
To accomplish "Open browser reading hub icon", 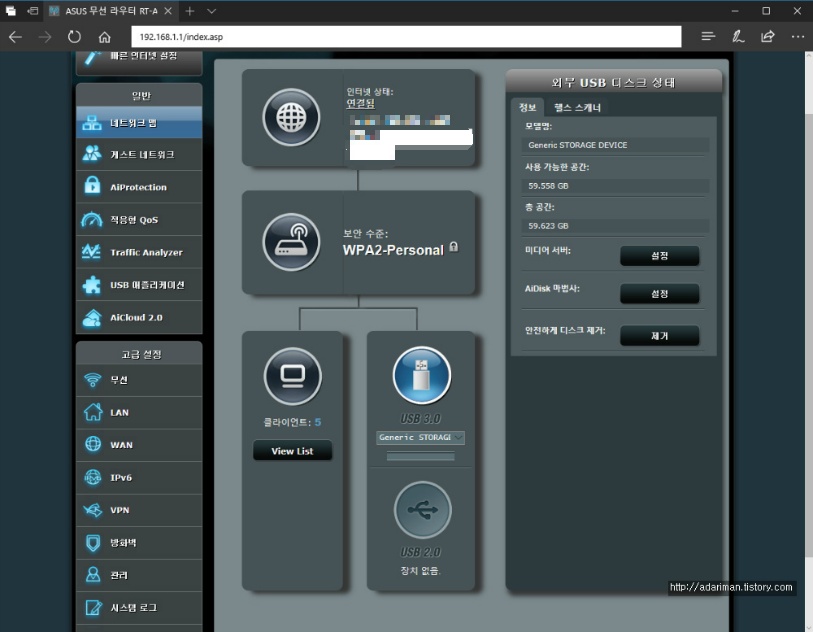I will pos(708,36).
